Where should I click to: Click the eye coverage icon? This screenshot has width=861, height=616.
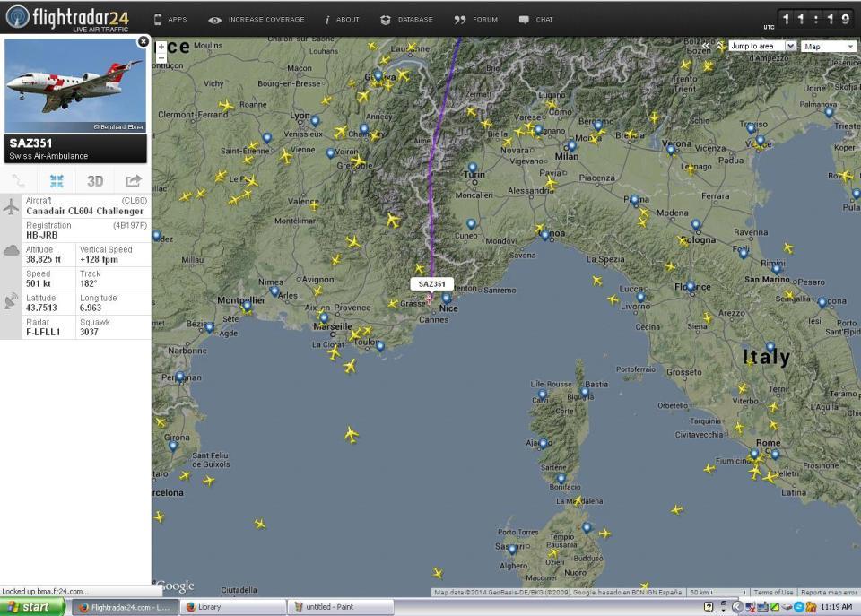214,20
